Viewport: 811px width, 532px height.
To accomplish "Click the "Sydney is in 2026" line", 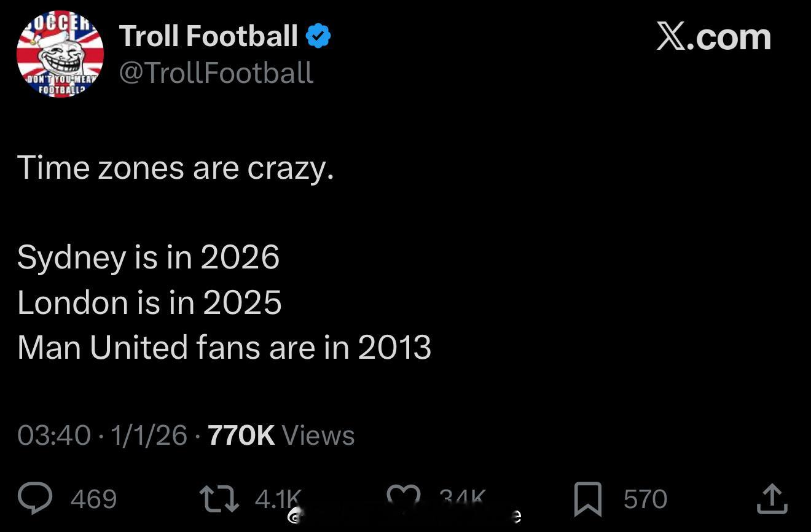I will [x=148, y=257].
